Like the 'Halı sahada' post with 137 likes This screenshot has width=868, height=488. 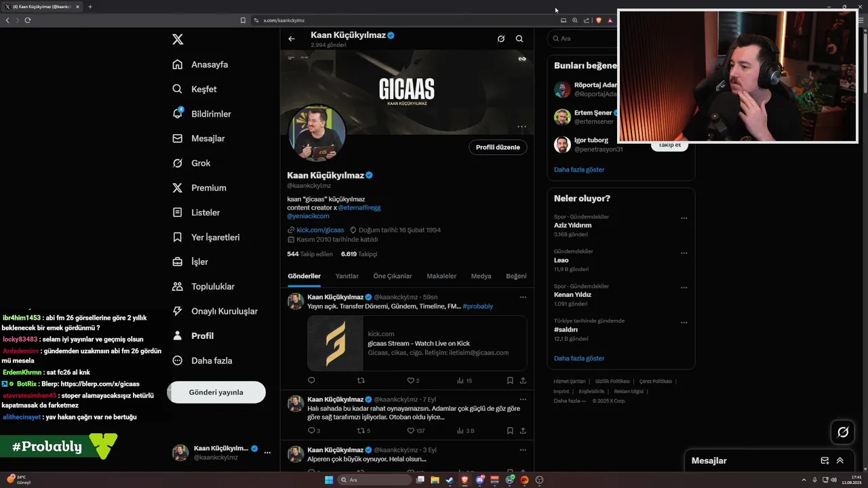(x=416, y=430)
